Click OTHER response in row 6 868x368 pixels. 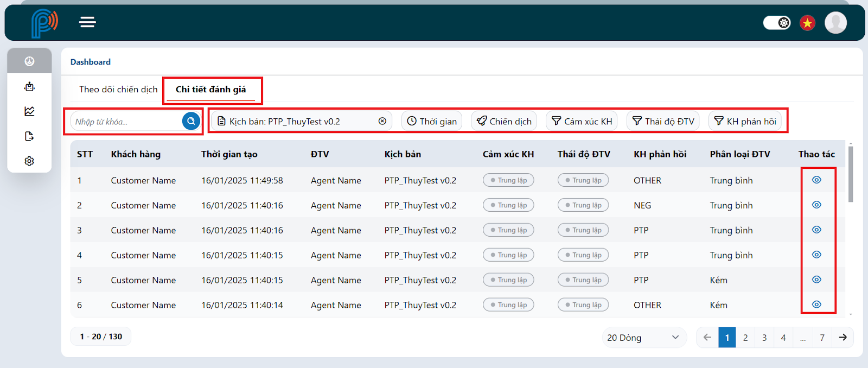647,305
